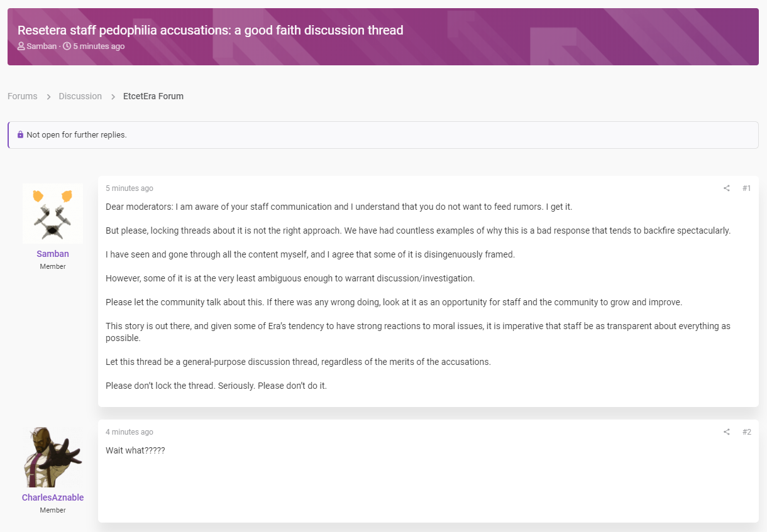View Samban's profile via username under avatar

pos(53,254)
